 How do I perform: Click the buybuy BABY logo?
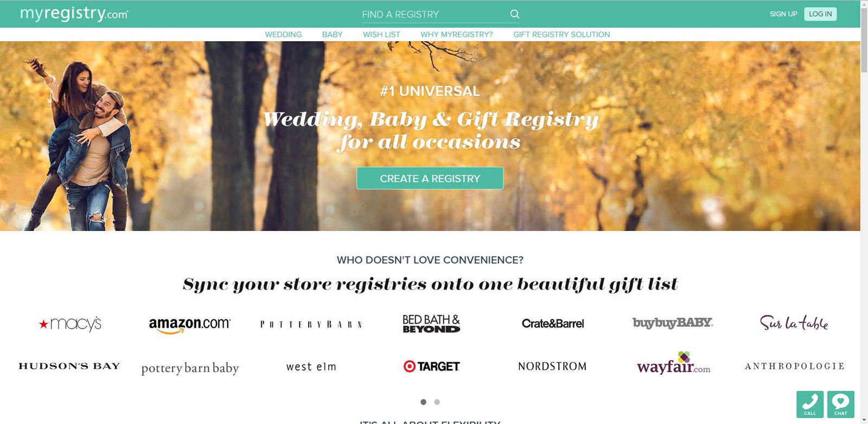click(x=673, y=323)
